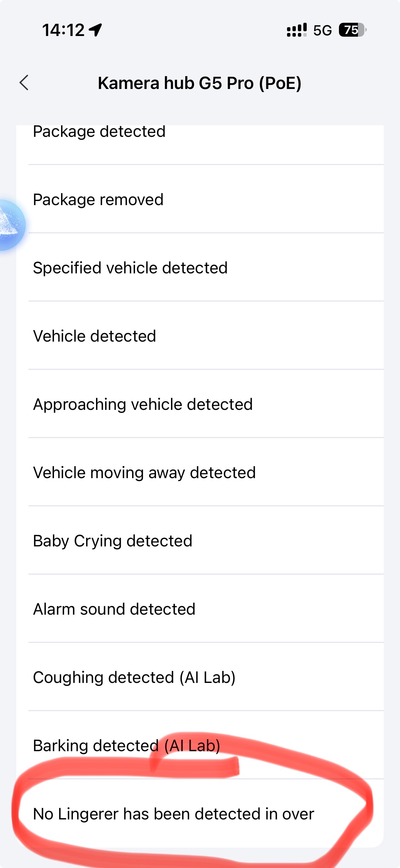The image size is (400, 868).
Task: Pick the Vehicle detected event
Action: pos(94,336)
